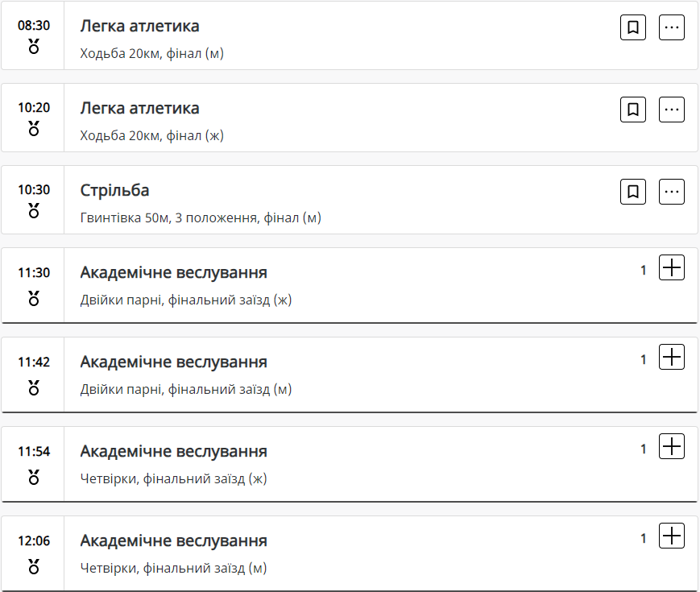
Task: Click "Ходьба 20км, фінал (ж)" description
Action: [151, 135]
